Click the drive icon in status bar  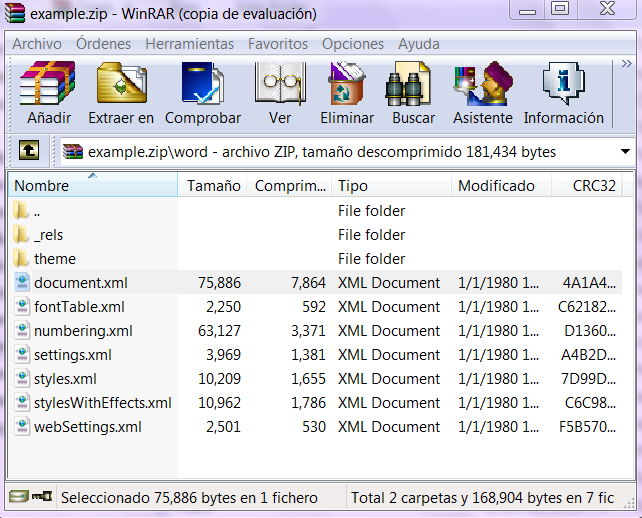18,496
